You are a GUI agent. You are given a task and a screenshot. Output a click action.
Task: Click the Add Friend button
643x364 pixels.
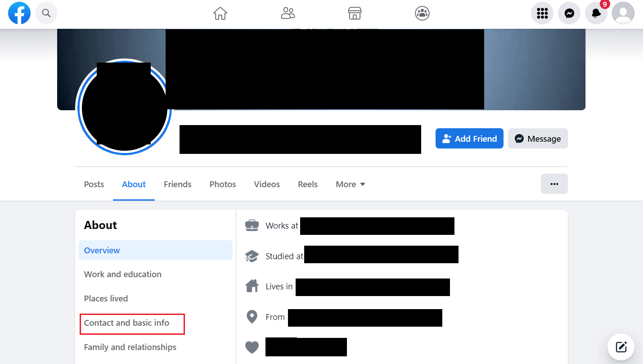(x=469, y=138)
